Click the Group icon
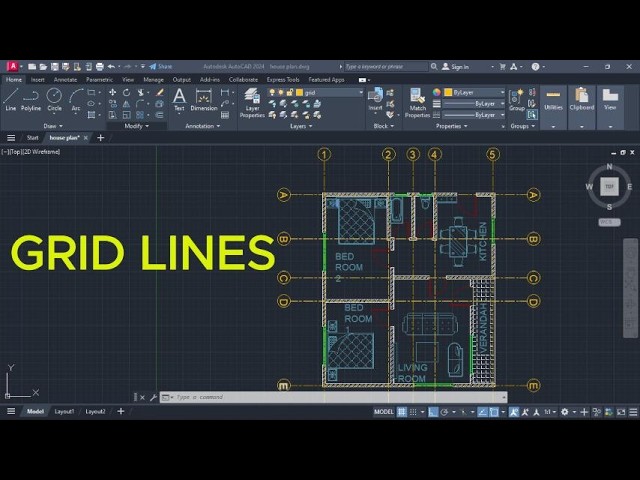Viewport: 640px width, 480px height. point(516,100)
